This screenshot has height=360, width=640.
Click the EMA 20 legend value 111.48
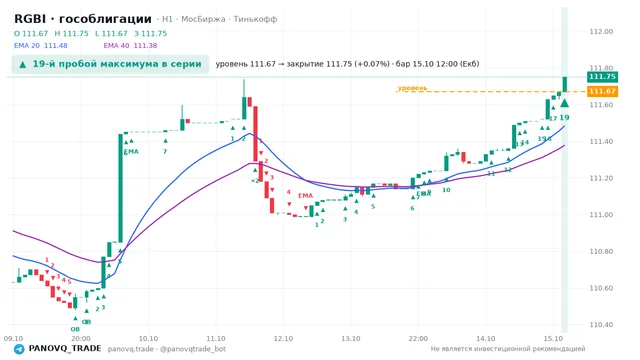coord(56,46)
